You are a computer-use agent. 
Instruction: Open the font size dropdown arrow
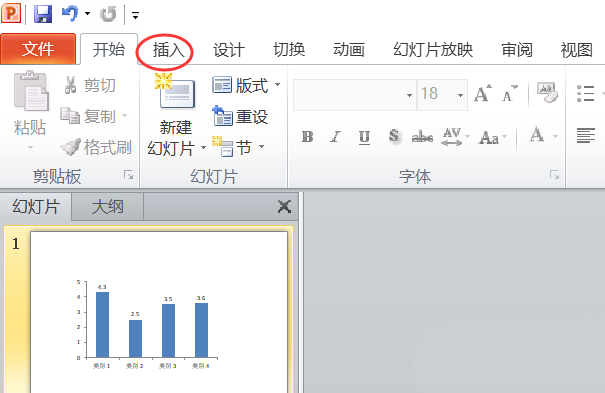(x=460, y=95)
